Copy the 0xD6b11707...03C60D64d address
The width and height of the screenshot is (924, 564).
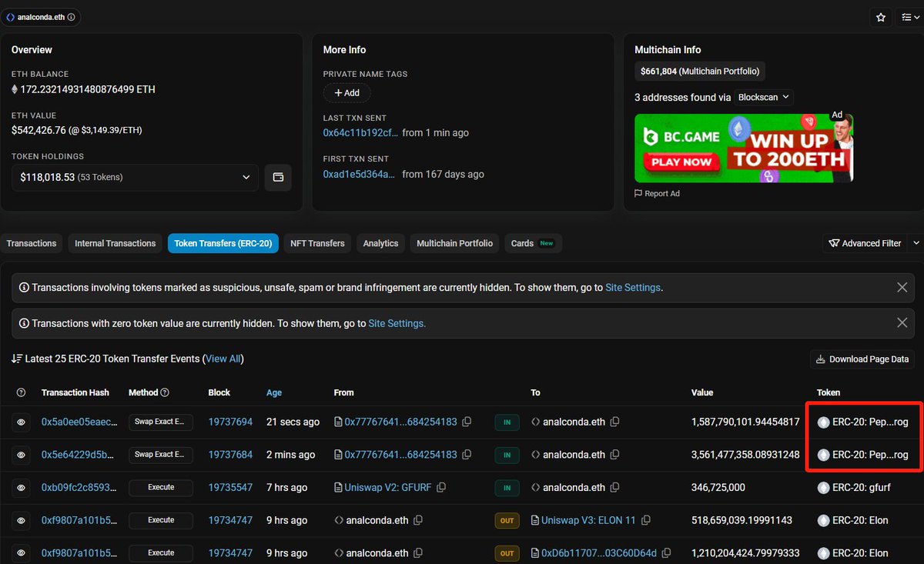tap(667, 553)
